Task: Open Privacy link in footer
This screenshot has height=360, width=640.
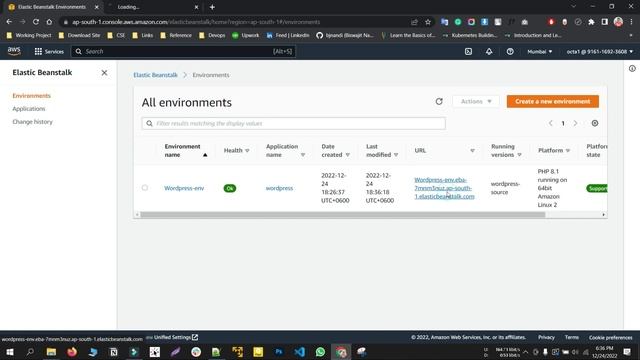Action: coord(546,337)
